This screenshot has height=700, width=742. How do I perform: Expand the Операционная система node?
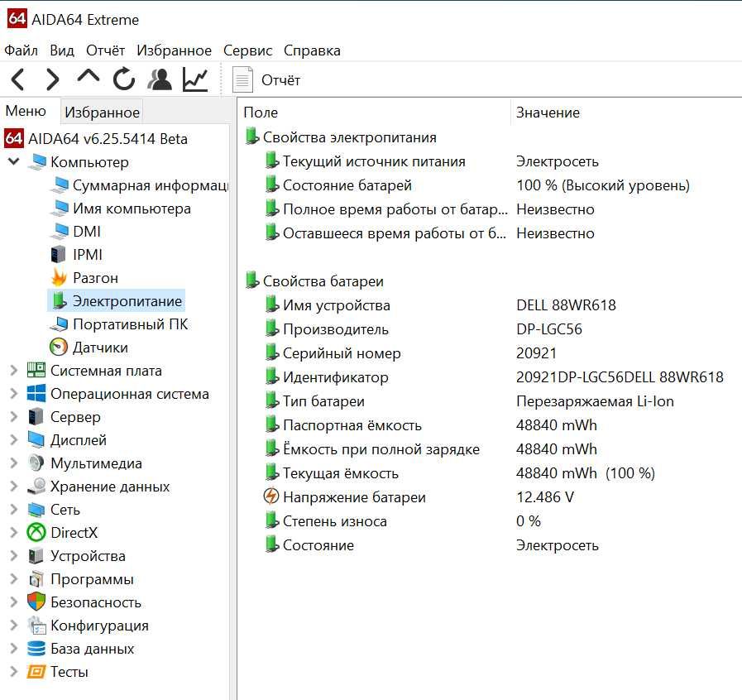(14, 394)
